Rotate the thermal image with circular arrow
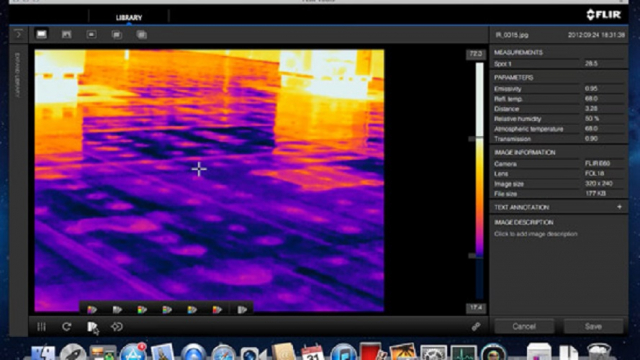The width and height of the screenshot is (640, 360). coord(67,327)
